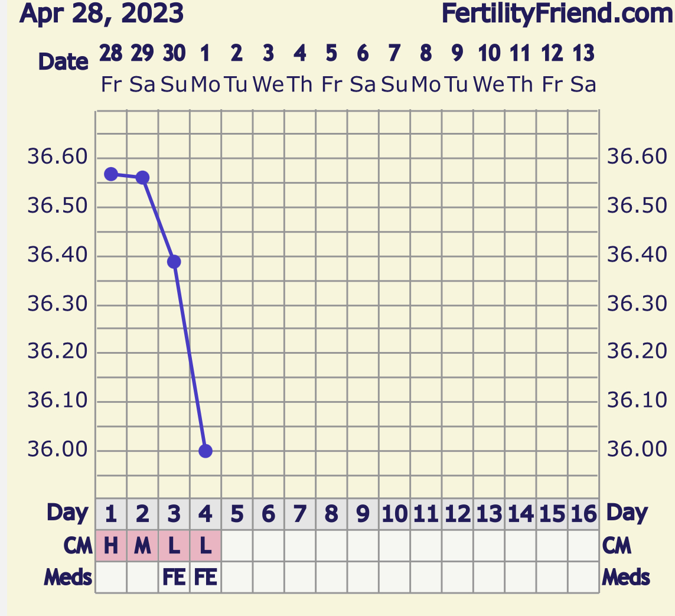Image resolution: width=675 pixels, height=616 pixels.
Task: Click the FE meds entry for day 4
Action: tap(206, 577)
